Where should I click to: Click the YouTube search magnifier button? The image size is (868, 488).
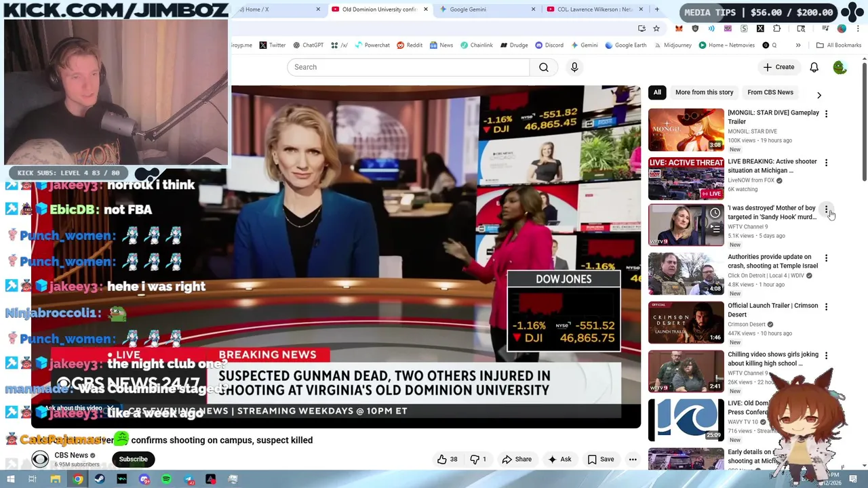point(544,67)
